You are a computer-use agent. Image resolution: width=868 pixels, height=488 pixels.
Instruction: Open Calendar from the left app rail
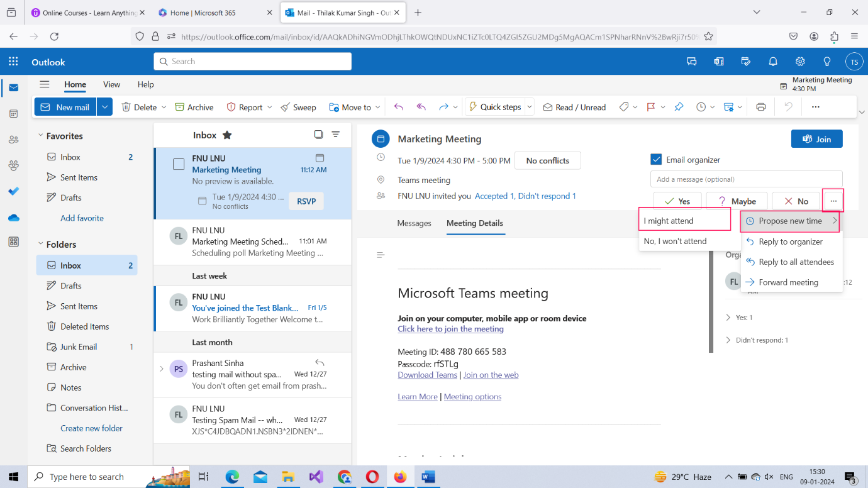click(x=13, y=114)
